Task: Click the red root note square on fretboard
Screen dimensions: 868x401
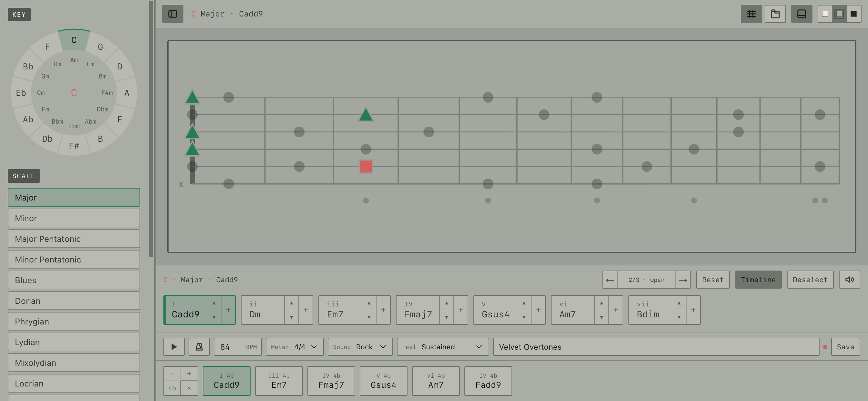Action: pyautogui.click(x=366, y=167)
